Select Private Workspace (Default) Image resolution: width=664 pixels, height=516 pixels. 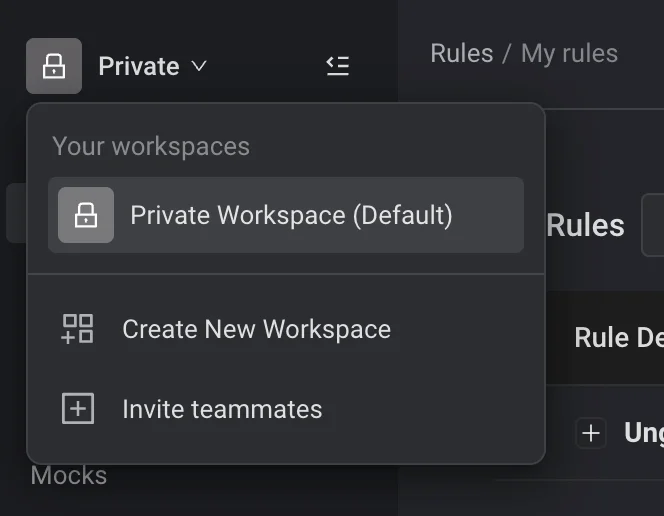291,215
